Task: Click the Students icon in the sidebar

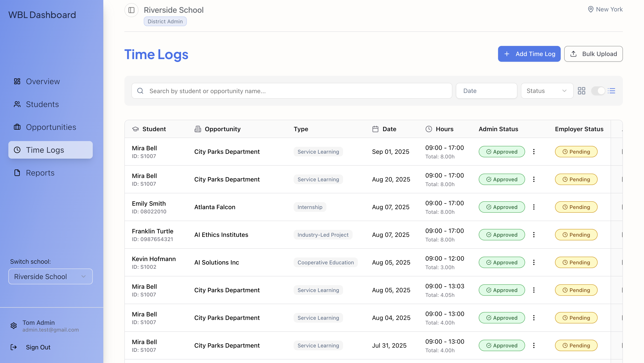Action: pos(17,104)
